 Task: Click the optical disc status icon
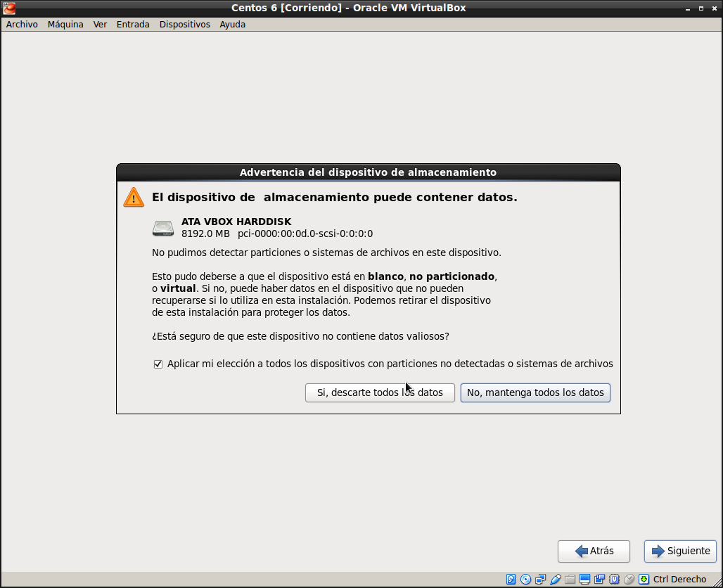(526, 580)
